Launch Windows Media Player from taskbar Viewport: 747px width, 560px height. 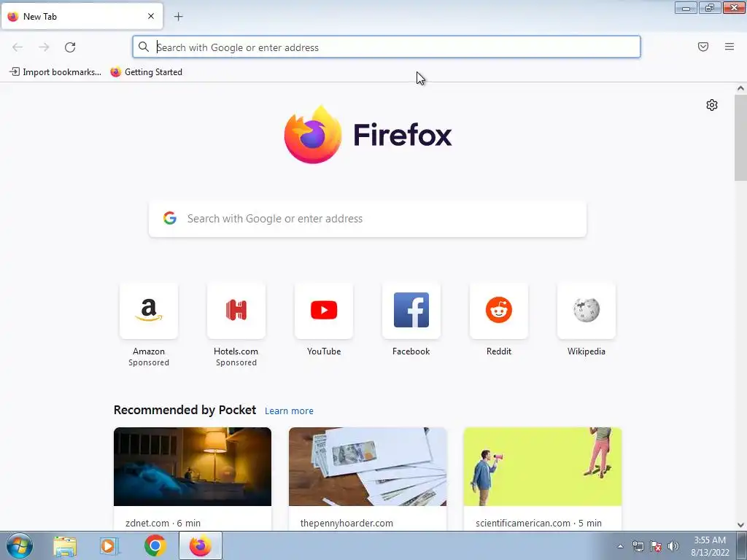109,545
